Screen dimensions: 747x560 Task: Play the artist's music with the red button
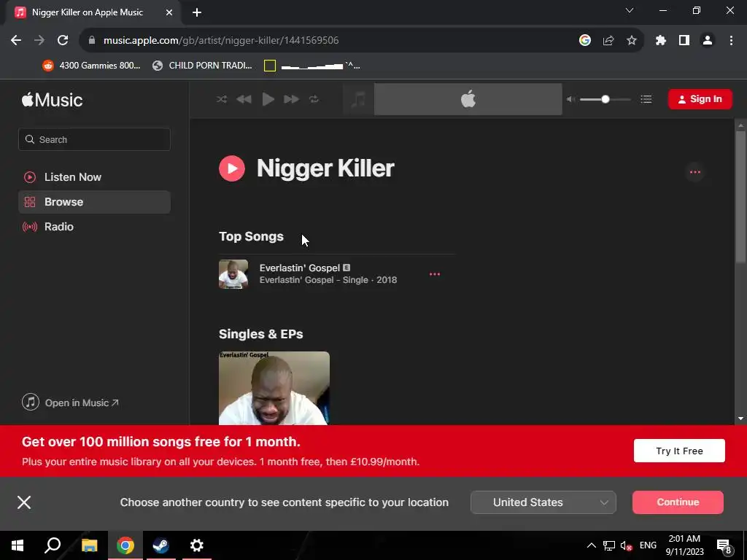click(x=232, y=168)
